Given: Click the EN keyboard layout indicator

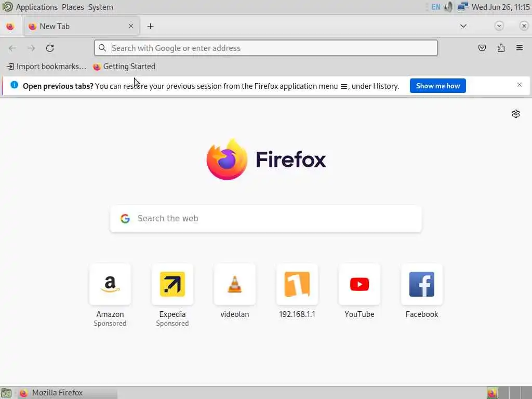Looking at the screenshot, I should tap(436, 7).
